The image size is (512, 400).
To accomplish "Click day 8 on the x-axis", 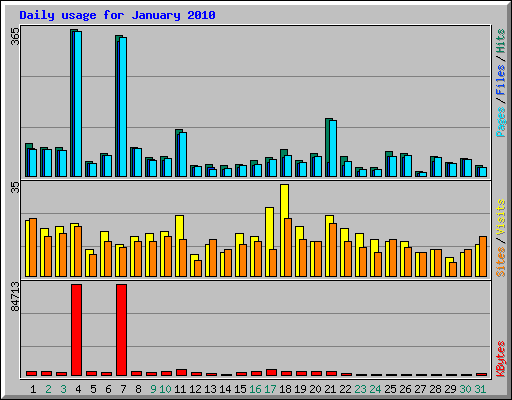I will pyautogui.click(x=138, y=389).
